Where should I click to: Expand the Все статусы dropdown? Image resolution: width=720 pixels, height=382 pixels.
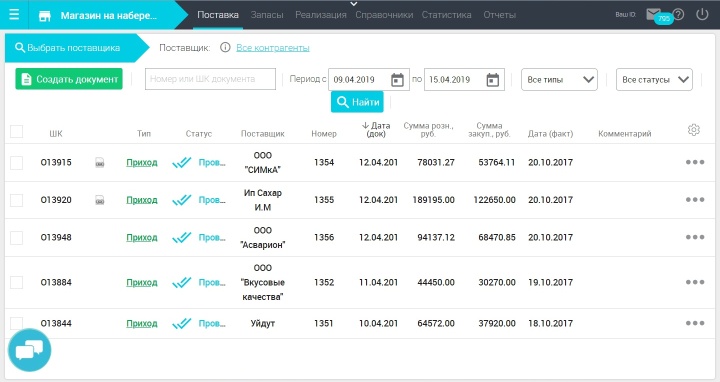pos(654,79)
